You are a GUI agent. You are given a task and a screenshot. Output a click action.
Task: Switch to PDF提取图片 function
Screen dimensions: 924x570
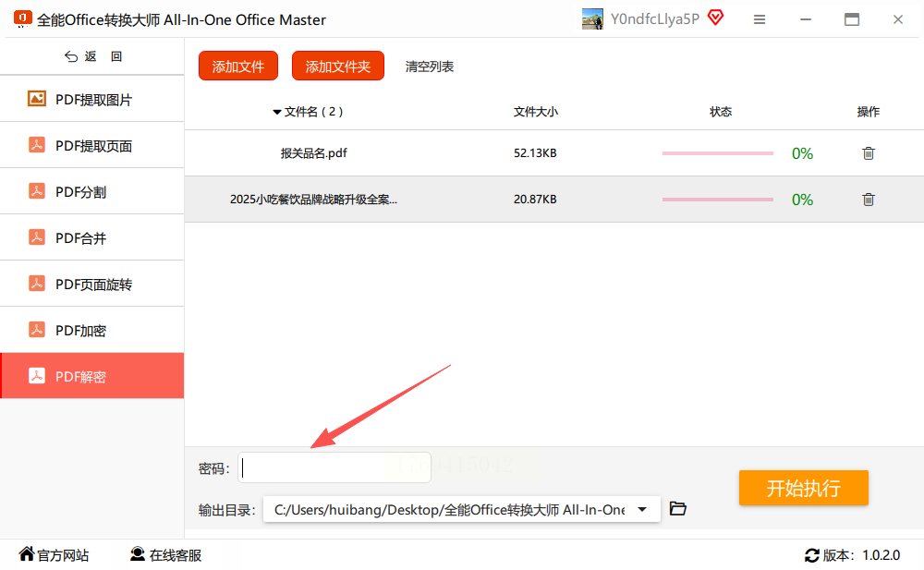91,99
